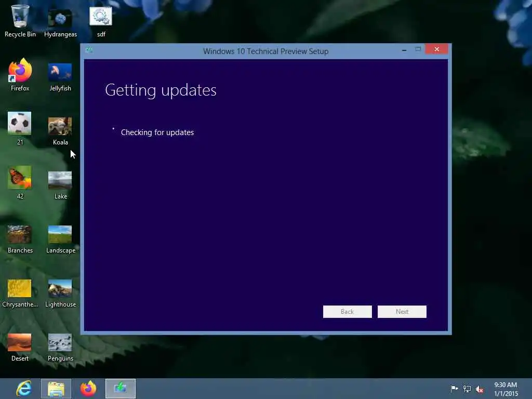Open the Recycle Bin desktop icon

click(x=20, y=20)
